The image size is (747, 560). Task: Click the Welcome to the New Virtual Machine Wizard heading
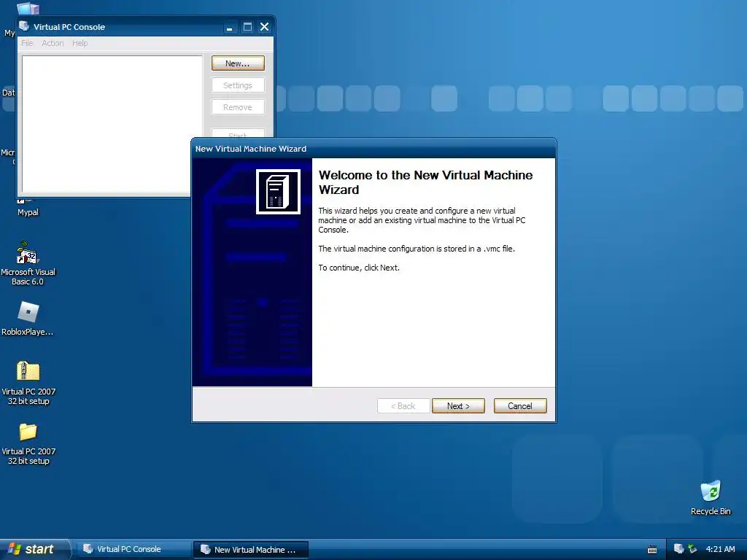(425, 182)
